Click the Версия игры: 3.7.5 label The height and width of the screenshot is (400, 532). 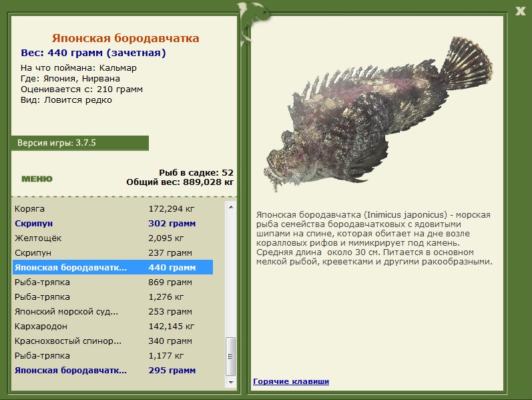57,143
